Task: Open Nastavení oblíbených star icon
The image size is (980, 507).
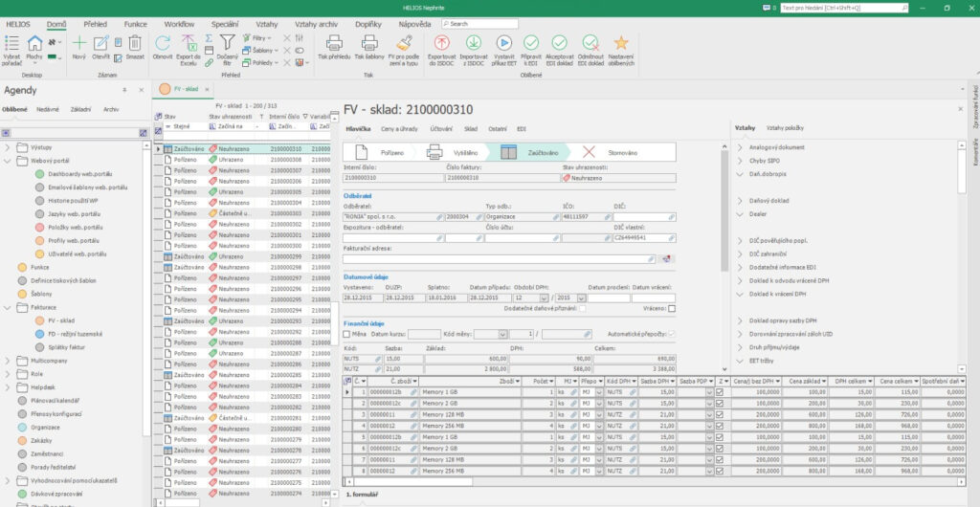Action: tap(621, 44)
